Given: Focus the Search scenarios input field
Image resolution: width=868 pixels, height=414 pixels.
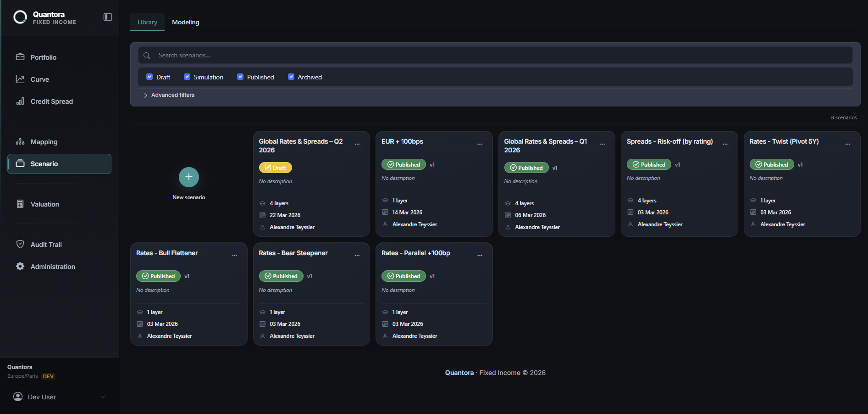Looking at the screenshot, I should click(495, 55).
